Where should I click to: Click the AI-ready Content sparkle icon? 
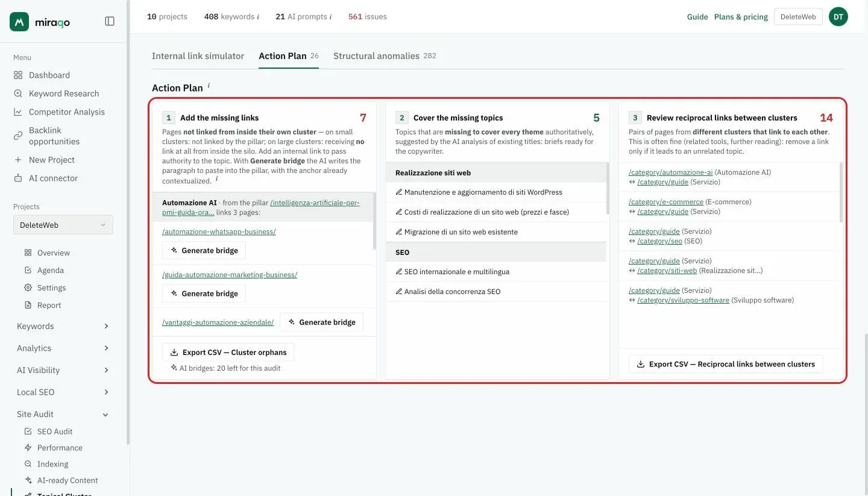(x=28, y=480)
